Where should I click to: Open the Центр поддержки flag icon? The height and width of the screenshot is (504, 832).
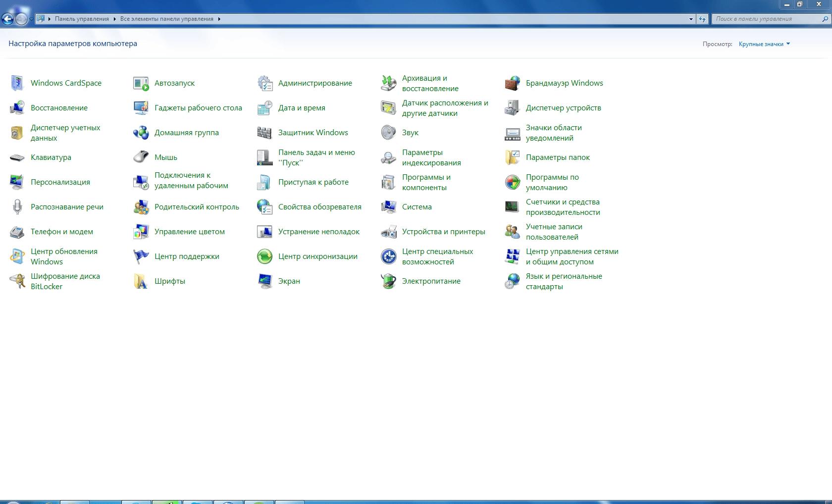(141, 256)
